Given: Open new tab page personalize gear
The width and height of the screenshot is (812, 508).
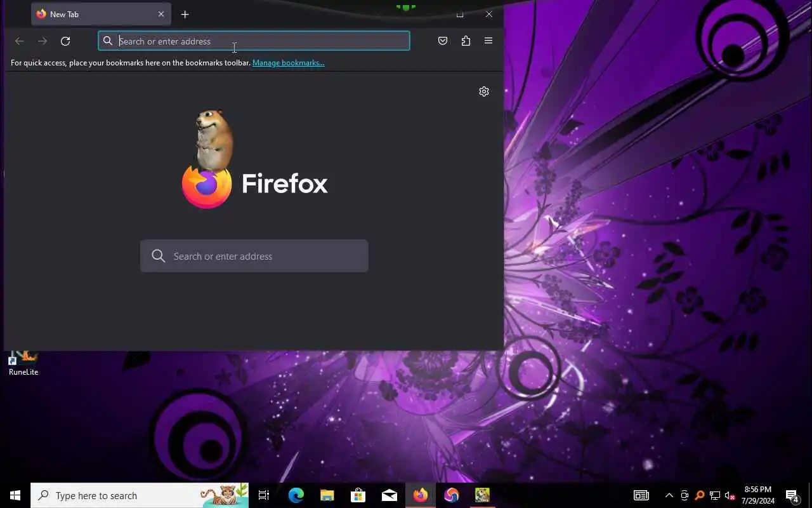Looking at the screenshot, I should (484, 91).
